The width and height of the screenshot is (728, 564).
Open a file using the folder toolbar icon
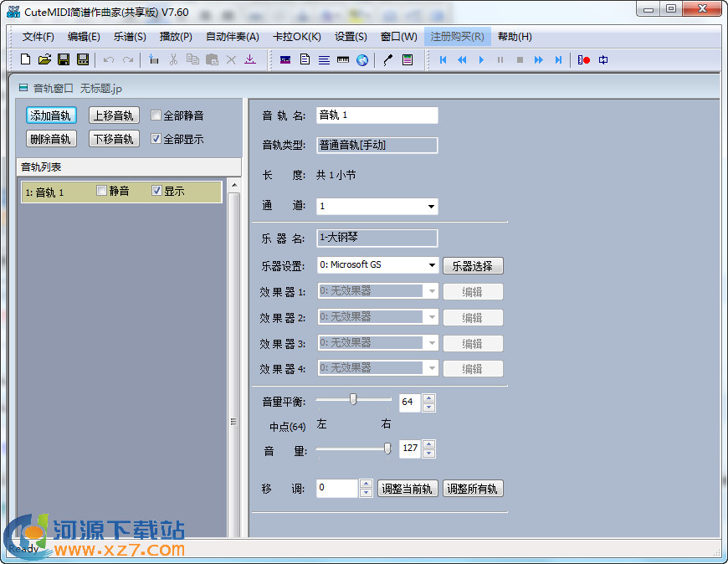pyautogui.click(x=44, y=59)
